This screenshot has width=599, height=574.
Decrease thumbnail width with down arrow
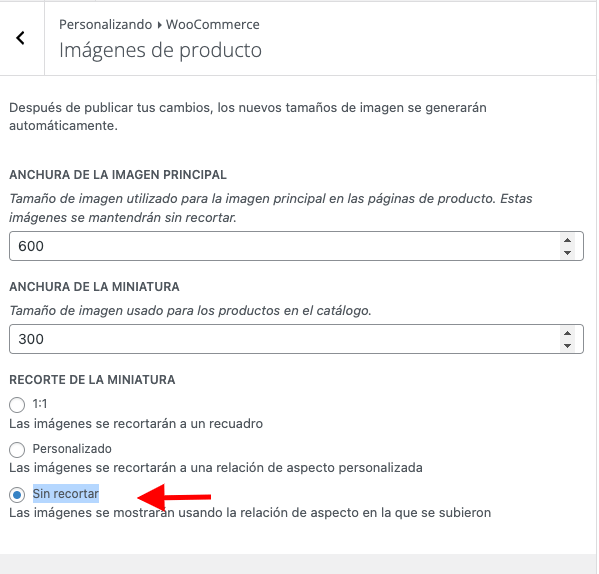coord(567,346)
